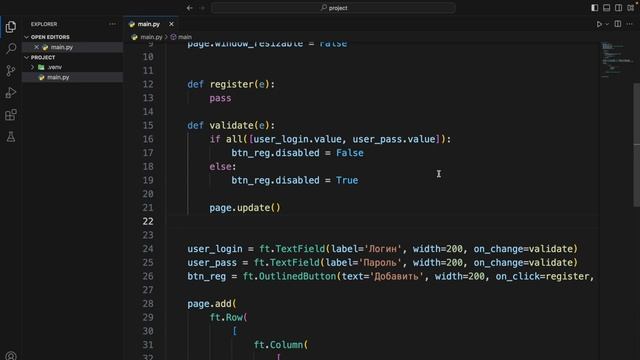Toggle the secondary side bar layout icon

click(x=618, y=8)
